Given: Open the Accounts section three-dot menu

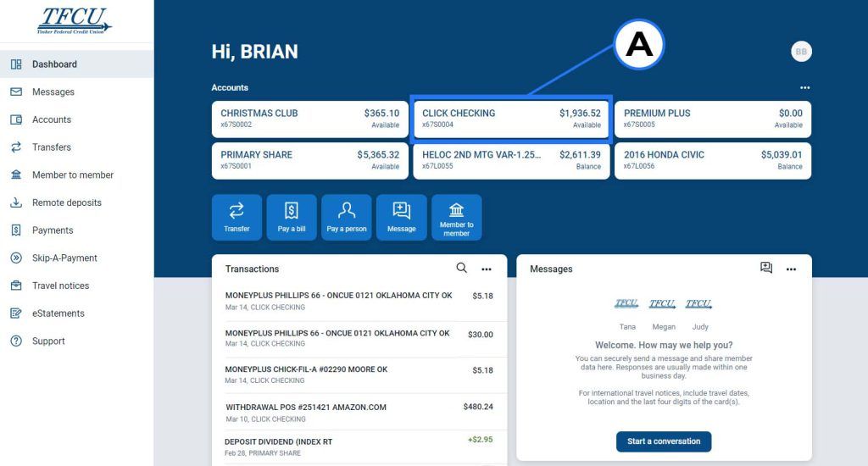Looking at the screenshot, I should point(804,87).
